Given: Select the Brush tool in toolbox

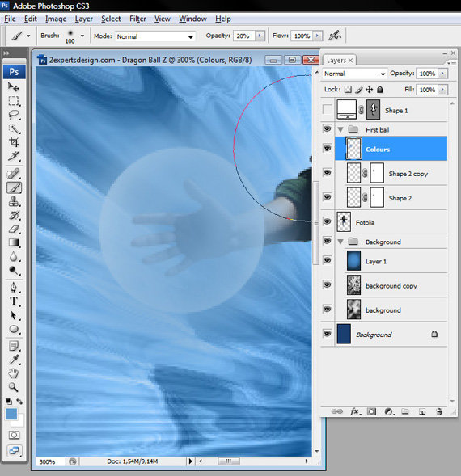Looking at the screenshot, I should point(14,188).
